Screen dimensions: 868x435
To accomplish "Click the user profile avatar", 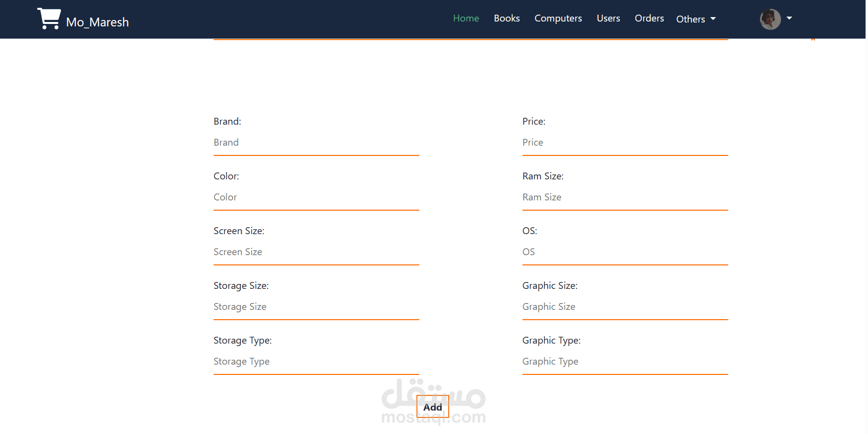I will [x=770, y=20].
